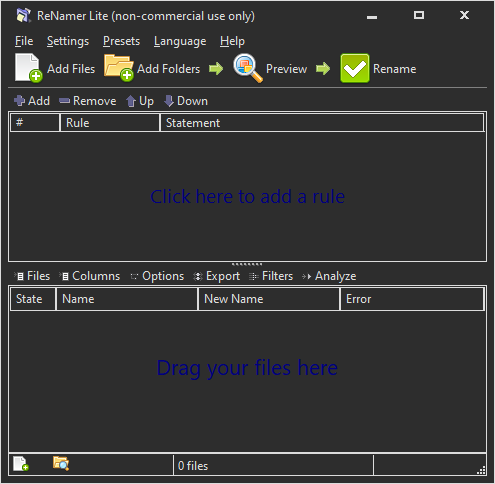Sort files by New Name column header
Image resolution: width=495 pixels, height=484 pixels.
click(269, 299)
